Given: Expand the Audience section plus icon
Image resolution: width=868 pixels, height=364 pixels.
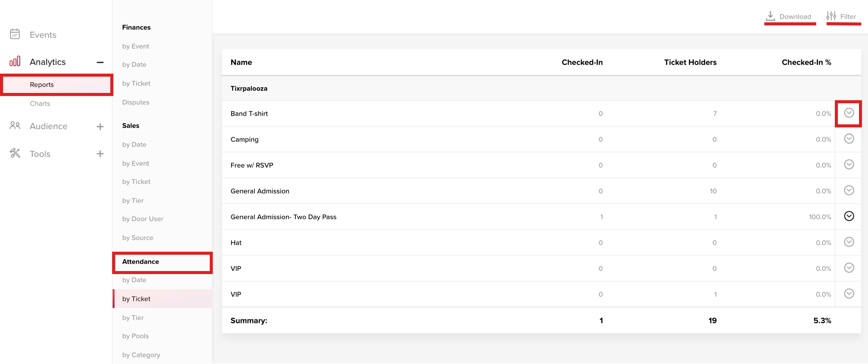Looking at the screenshot, I should [100, 127].
